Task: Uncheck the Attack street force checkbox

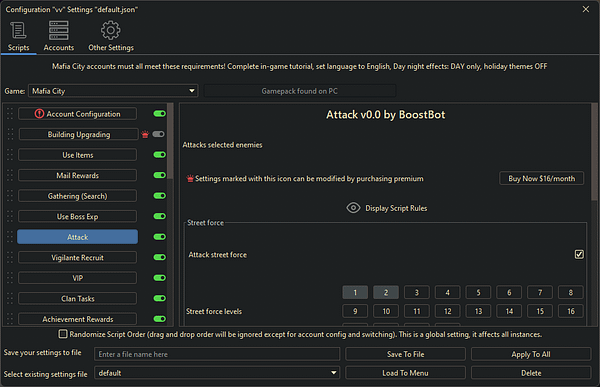Action: pyautogui.click(x=579, y=255)
